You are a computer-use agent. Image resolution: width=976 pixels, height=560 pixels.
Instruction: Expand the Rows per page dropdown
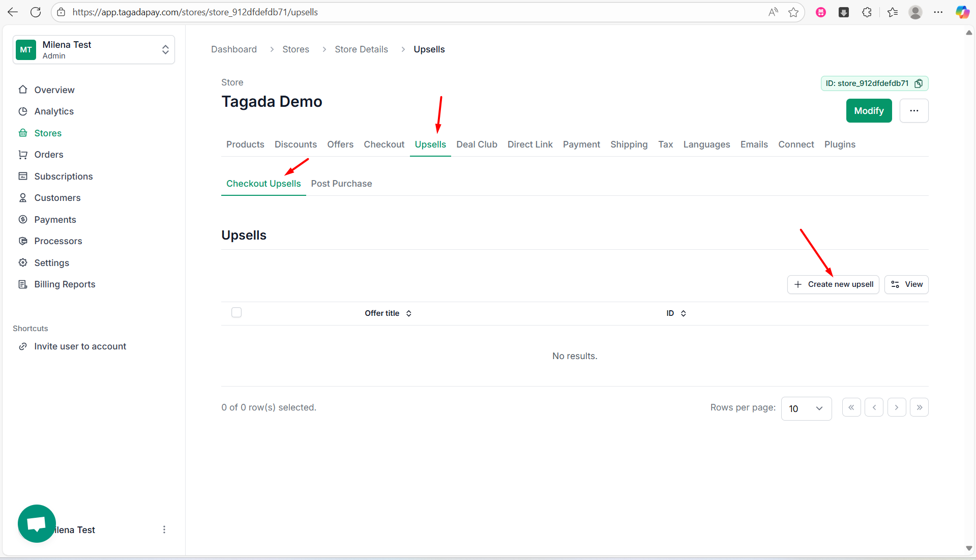806,408
